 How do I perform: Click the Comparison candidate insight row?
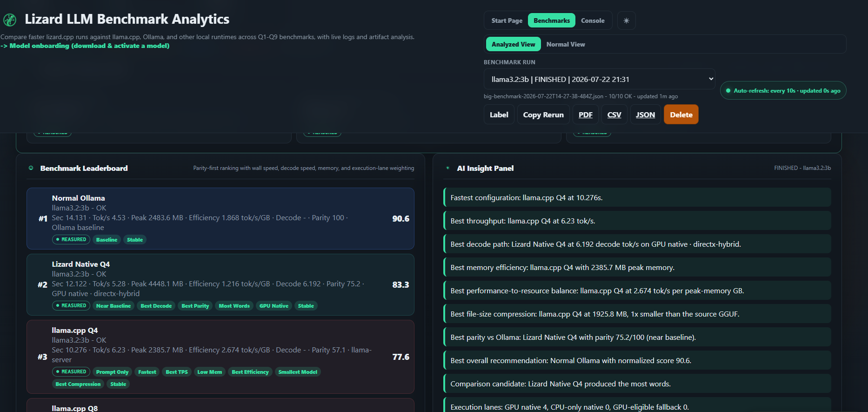(637, 384)
